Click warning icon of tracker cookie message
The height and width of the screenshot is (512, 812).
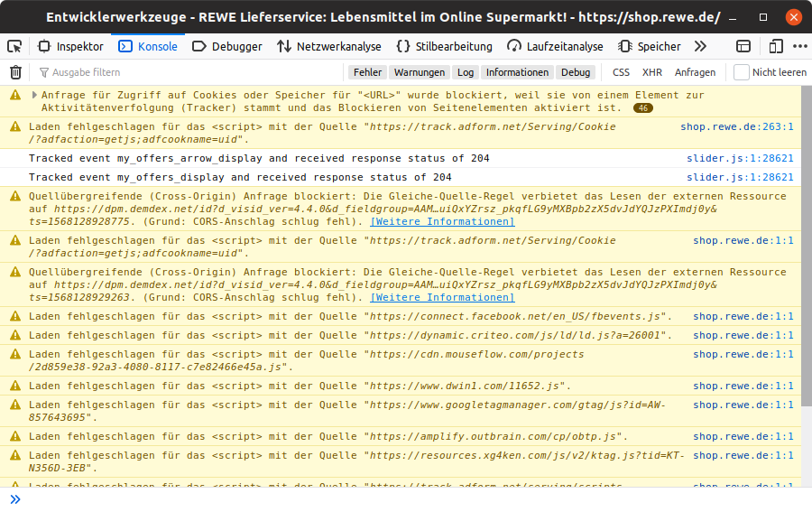[15, 95]
